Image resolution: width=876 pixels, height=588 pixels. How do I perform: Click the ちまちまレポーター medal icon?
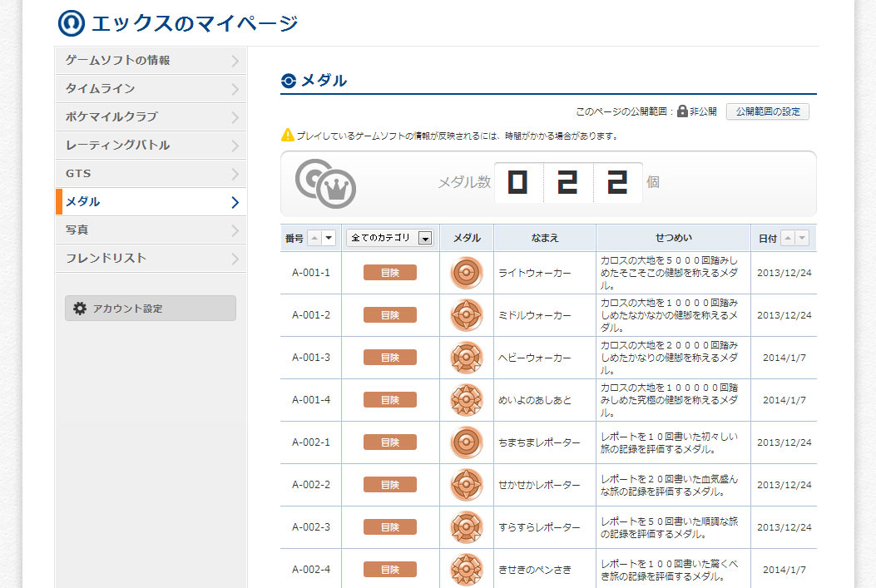[467, 442]
